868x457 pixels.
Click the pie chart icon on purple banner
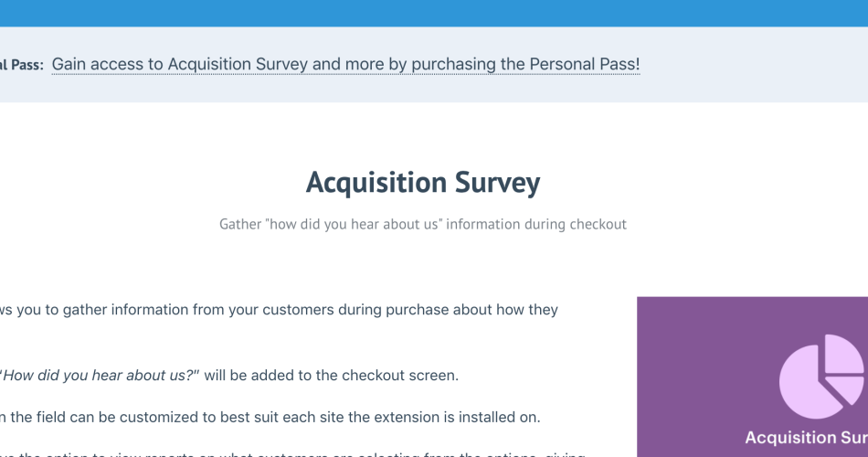coord(821,377)
